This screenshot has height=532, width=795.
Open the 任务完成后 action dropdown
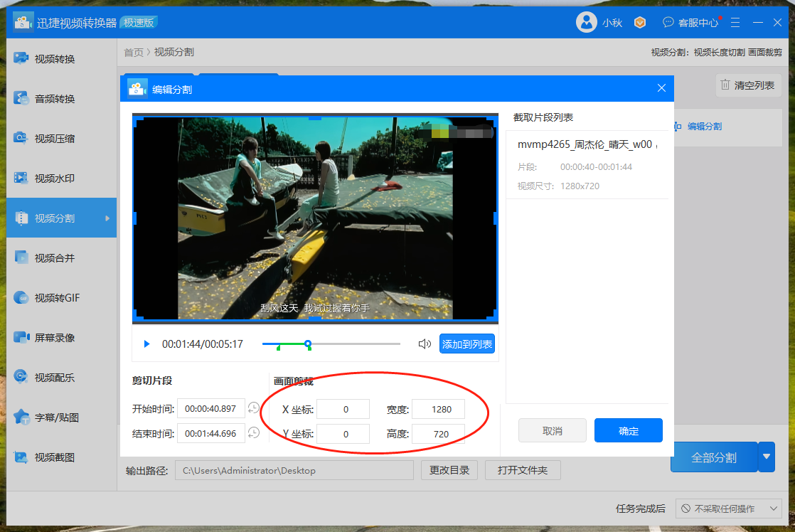pyautogui.click(x=728, y=509)
